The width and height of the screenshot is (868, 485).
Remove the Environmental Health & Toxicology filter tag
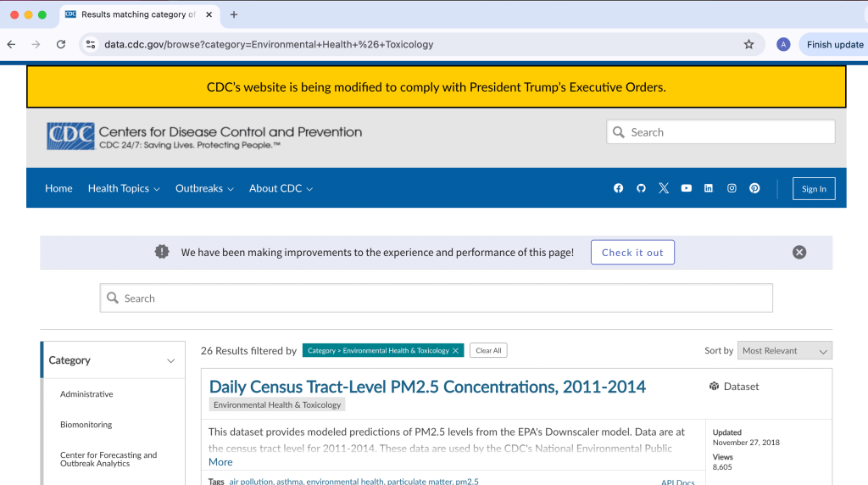[455, 351]
